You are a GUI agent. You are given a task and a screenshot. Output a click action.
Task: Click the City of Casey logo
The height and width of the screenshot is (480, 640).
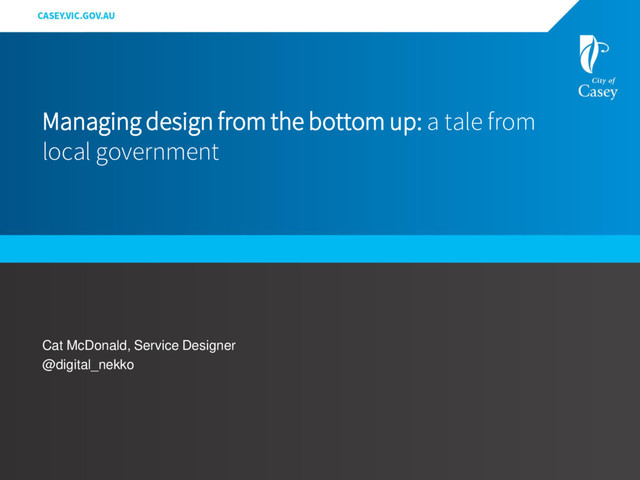pyautogui.click(x=598, y=67)
